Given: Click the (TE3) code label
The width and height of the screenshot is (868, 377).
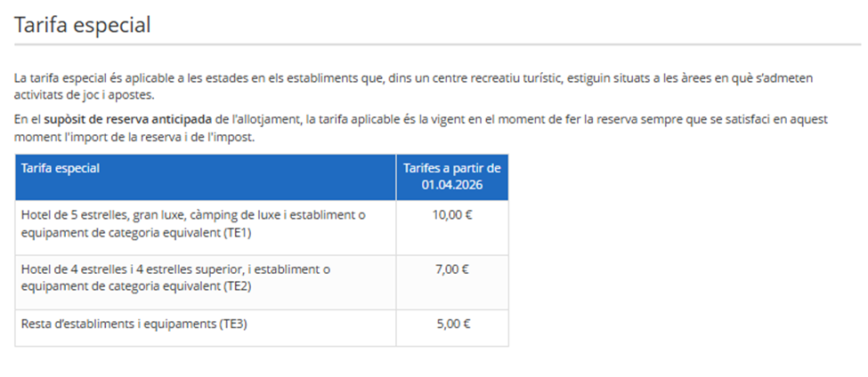Looking at the screenshot, I should pos(231,325).
